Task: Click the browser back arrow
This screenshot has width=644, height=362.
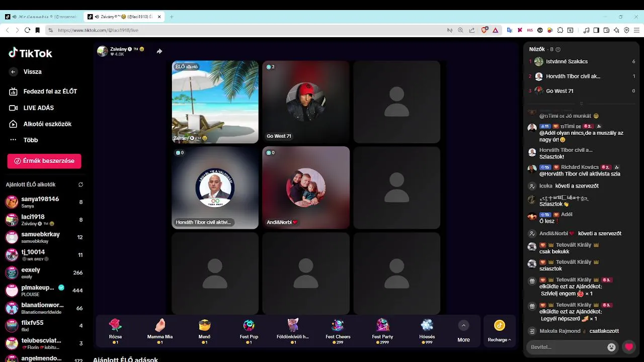Action: click(7, 30)
